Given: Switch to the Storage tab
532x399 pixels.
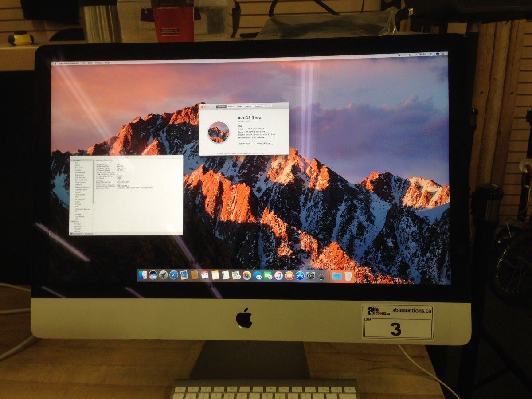Looking at the screenshot, I should pos(240,106).
